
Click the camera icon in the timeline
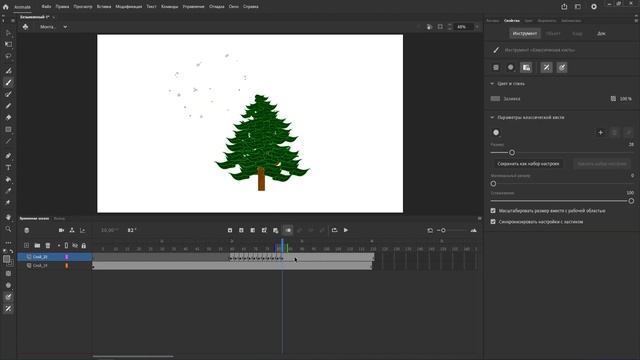61,230
